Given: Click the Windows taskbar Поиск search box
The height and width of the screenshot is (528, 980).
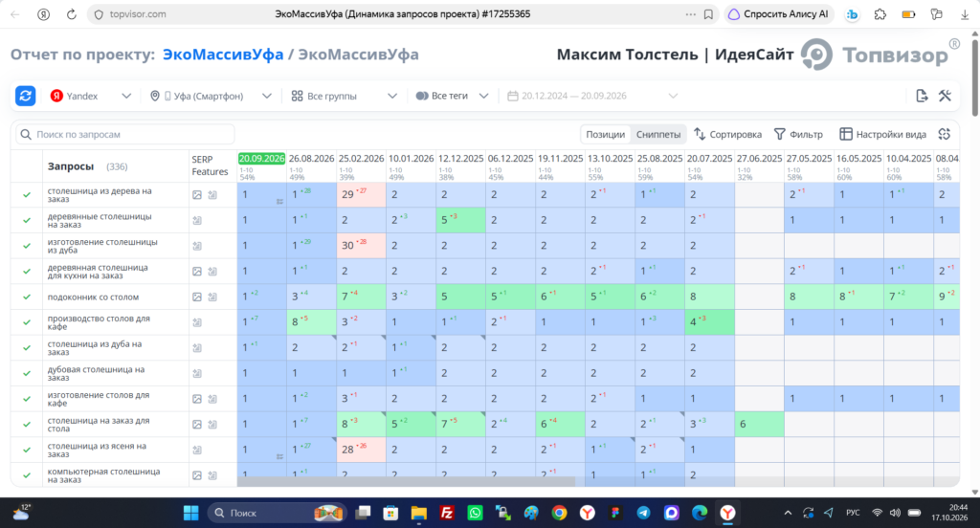Looking at the screenshot, I should 275,513.
